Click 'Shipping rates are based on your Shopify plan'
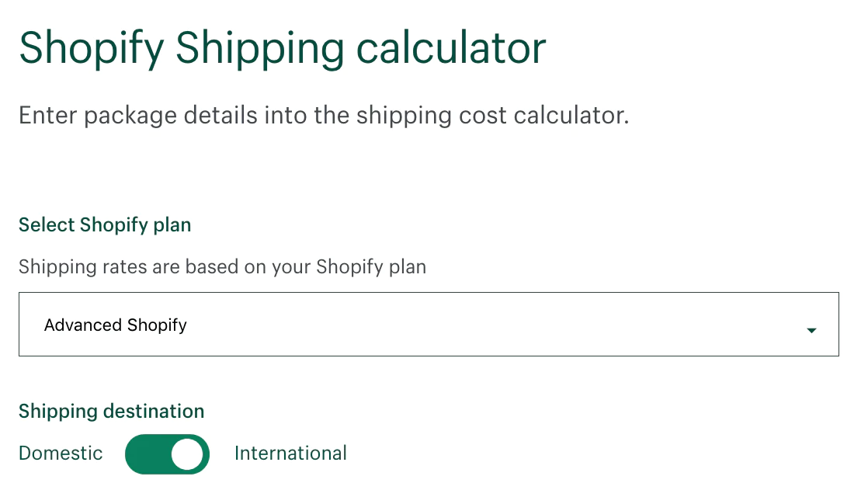 click(222, 267)
